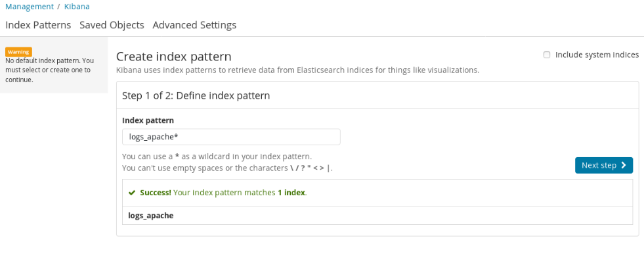The width and height of the screenshot is (644, 265).
Task: Click the Include system indices label
Action: tap(597, 55)
